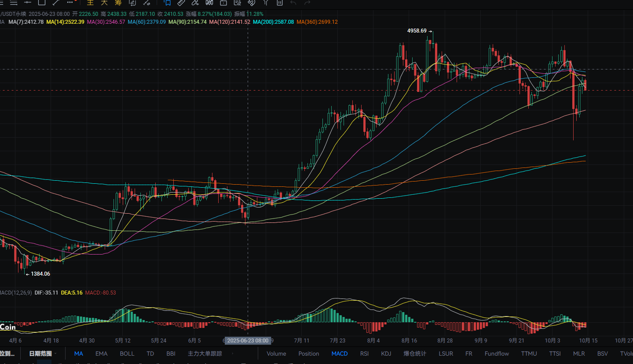Switch to the RSI indicator tab
The width and height of the screenshot is (633, 364).
pos(364,353)
